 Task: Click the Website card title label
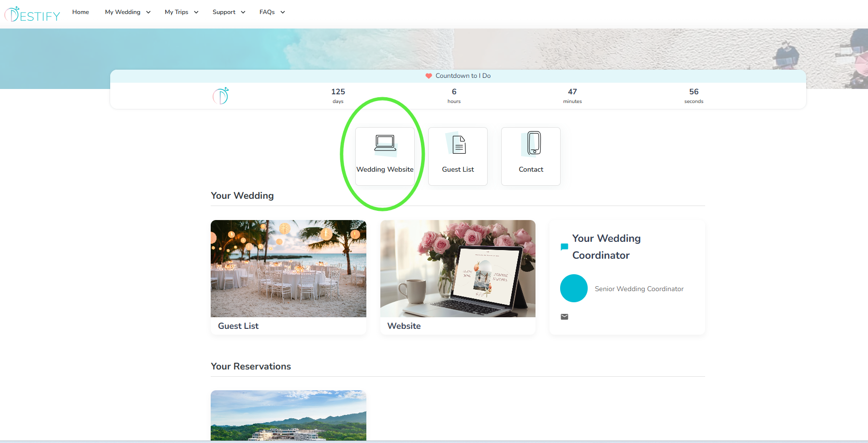[x=404, y=326]
